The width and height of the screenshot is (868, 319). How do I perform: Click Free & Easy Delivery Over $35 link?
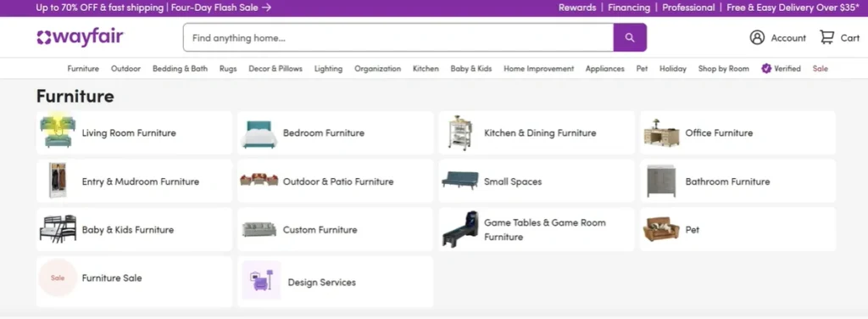click(793, 8)
